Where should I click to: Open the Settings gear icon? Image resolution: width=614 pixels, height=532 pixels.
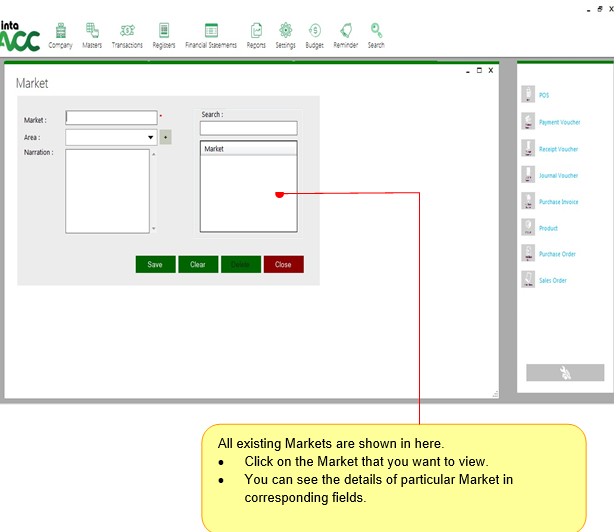point(285,31)
